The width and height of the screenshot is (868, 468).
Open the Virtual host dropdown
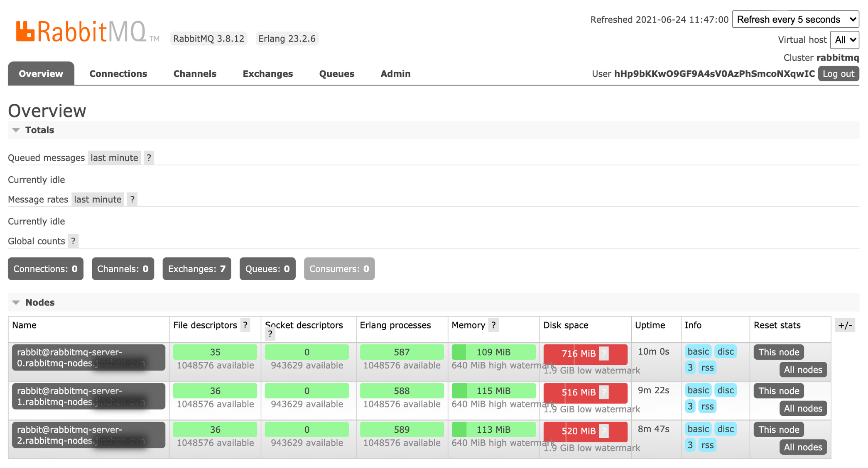(844, 40)
